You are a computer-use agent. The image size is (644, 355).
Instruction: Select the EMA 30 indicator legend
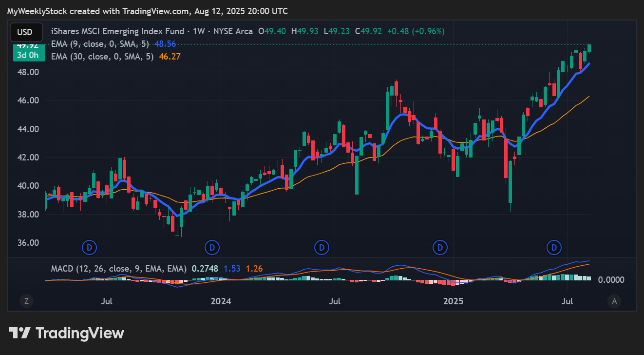(x=102, y=57)
